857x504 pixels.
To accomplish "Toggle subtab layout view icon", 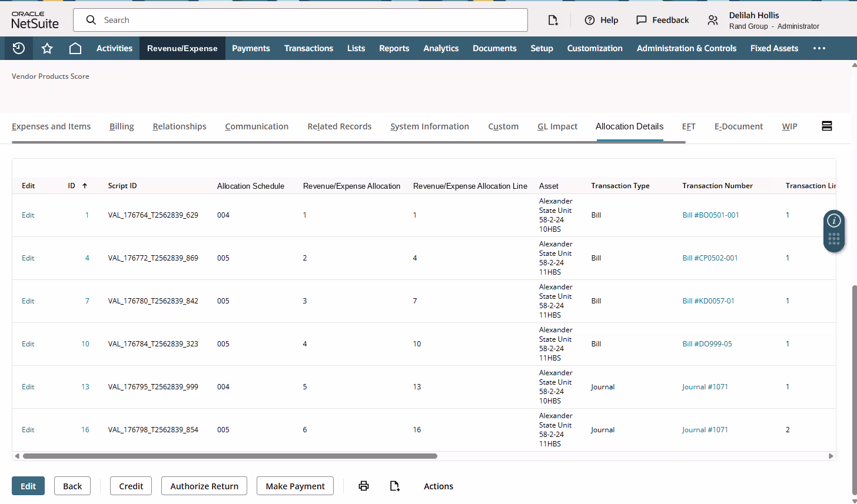I will coord(827,126).
